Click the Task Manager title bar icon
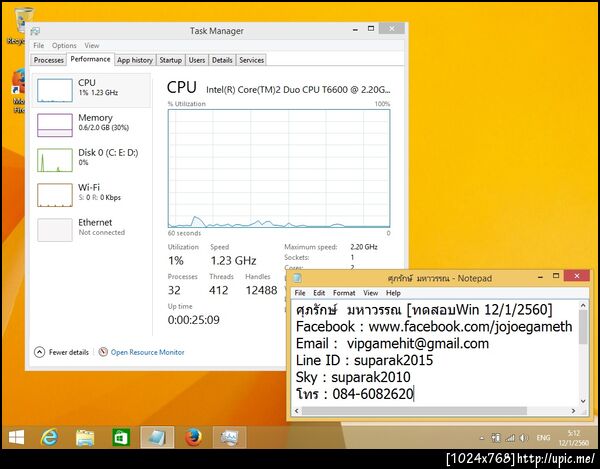This screenshot has width=600, height=469. coord(35,31)
